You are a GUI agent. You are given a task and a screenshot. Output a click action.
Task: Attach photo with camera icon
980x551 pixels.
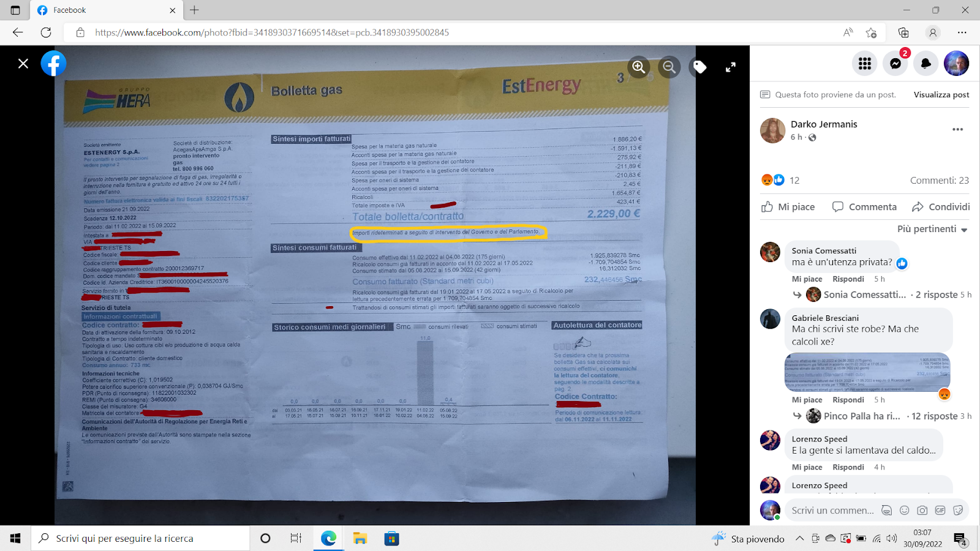tap(922, 510)
